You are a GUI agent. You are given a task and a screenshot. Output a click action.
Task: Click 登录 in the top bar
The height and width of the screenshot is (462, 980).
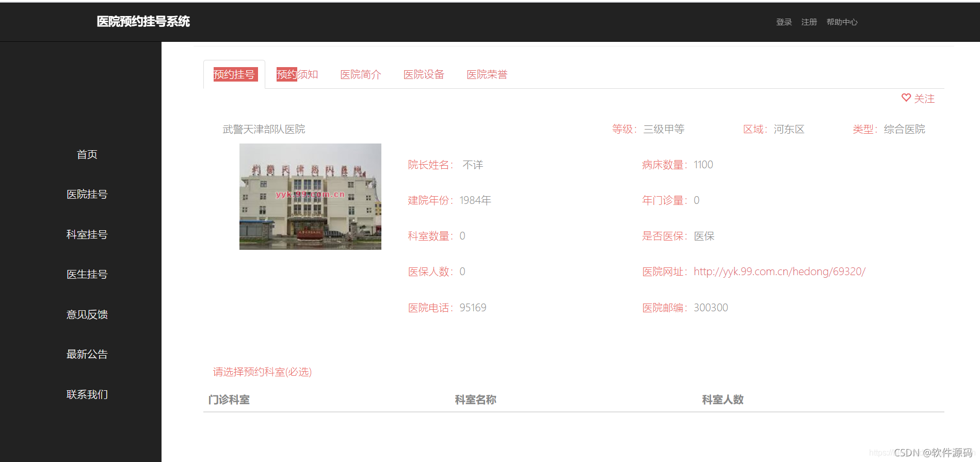[784, 22]
